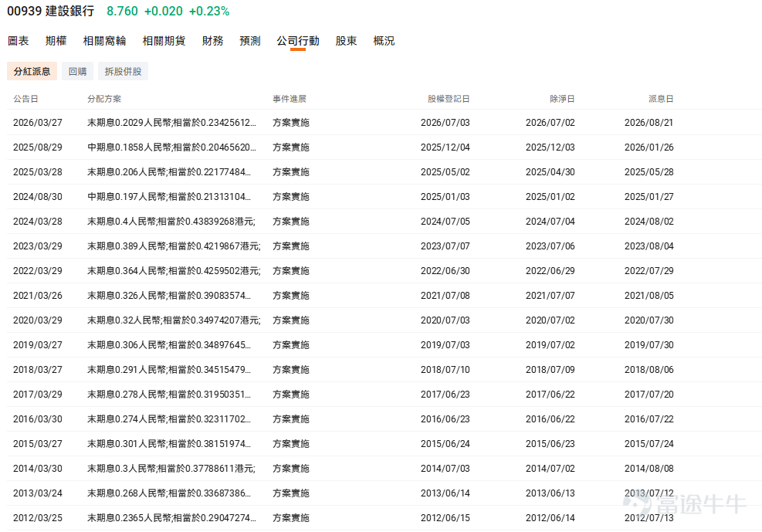Screen dimensions: 762x532
Task: Click the 分配方案 column header
Action: (104, 99)
